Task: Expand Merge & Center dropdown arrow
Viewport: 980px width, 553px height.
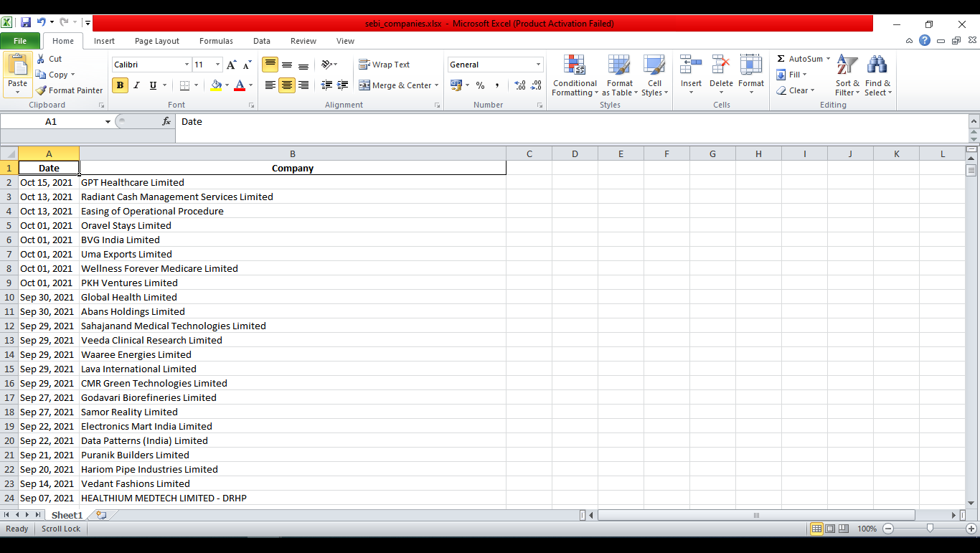Action: (x=437, y=85)
